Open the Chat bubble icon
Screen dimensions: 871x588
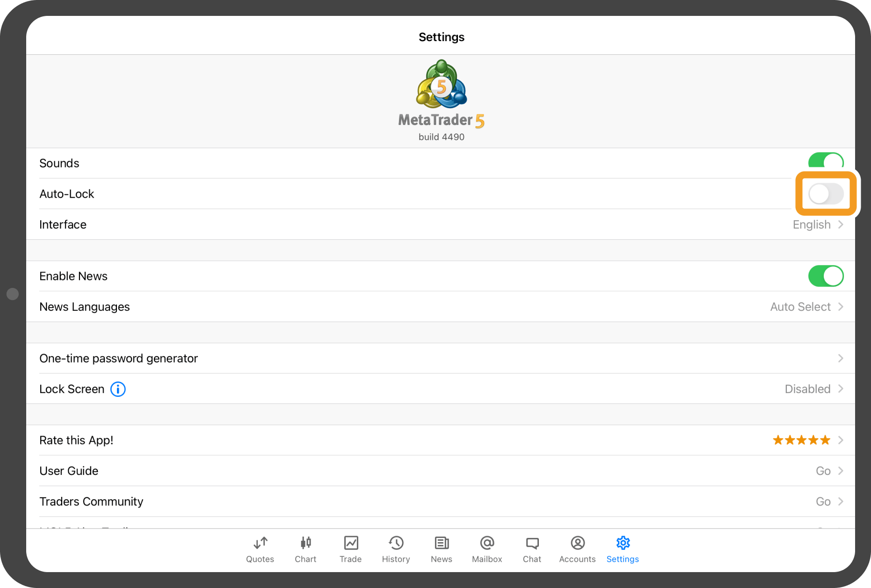[x=532, y=543]
